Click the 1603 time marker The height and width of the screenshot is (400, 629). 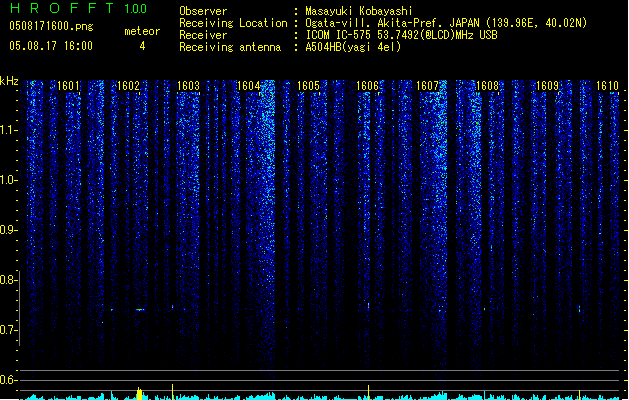pyautogui.click(x=188, y=86)
